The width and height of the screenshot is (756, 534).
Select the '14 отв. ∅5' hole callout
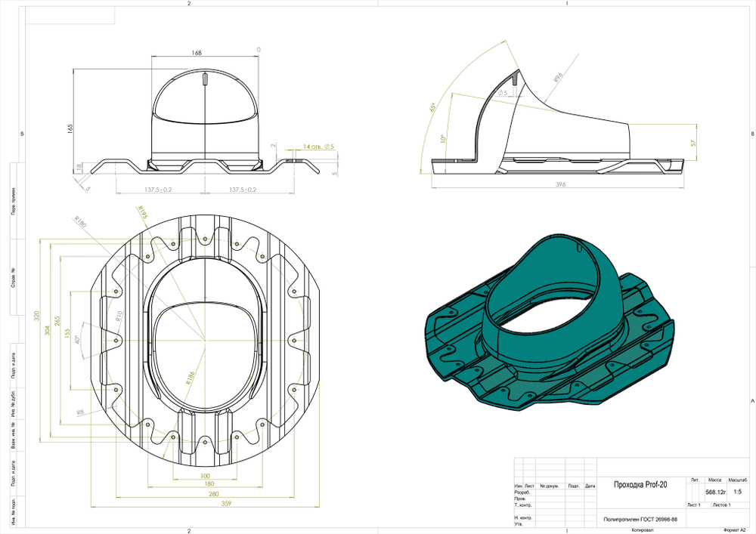(318, 146)
